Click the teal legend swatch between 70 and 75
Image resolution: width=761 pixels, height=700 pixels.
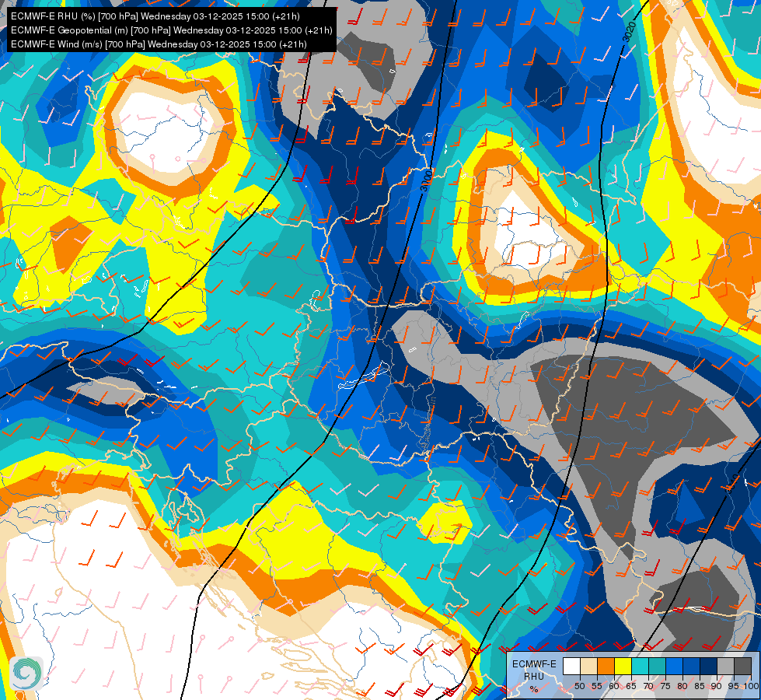(657, 667)
